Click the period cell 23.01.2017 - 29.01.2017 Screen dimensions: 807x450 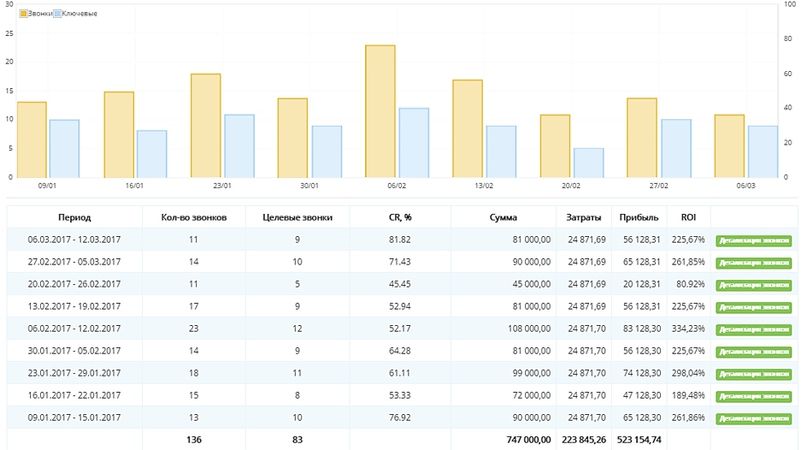(74, 373)
